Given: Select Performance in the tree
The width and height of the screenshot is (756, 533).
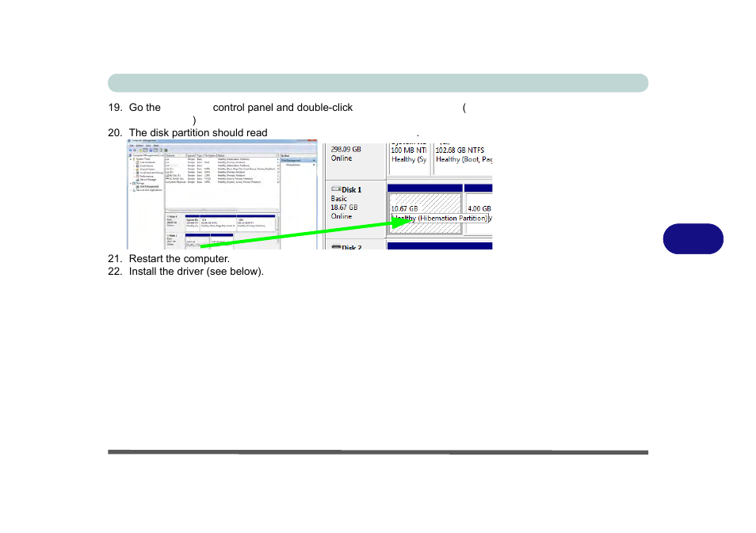Looking at the screenshot, I should [x=147, y=177].
